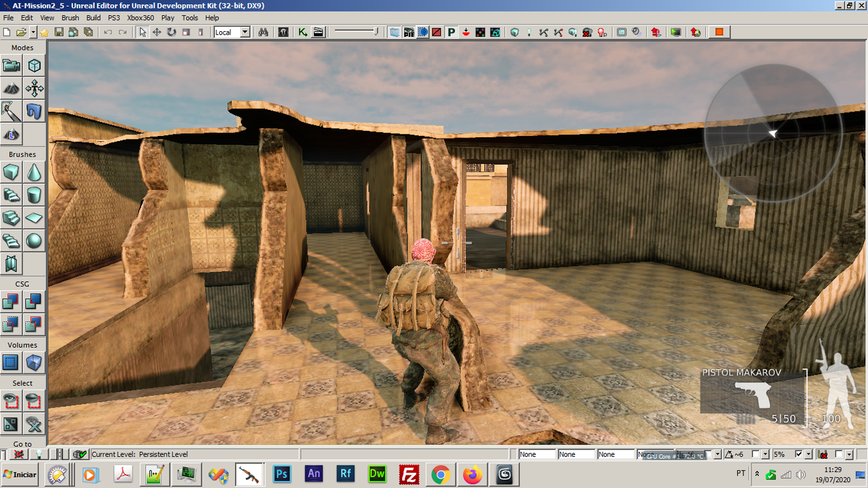Create Sheet builder brush
The width and height of the screenshot is (868, 488).
click(x=34, y=218)
